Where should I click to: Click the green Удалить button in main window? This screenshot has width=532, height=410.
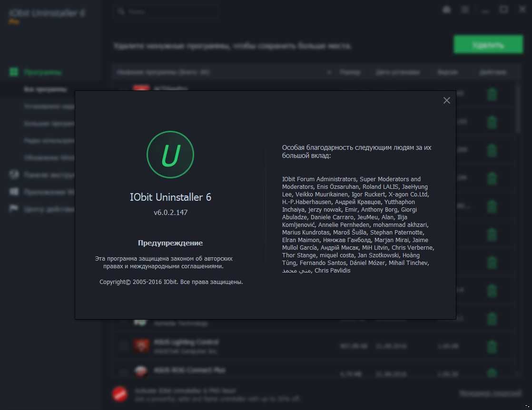click(x=488, y=44)
